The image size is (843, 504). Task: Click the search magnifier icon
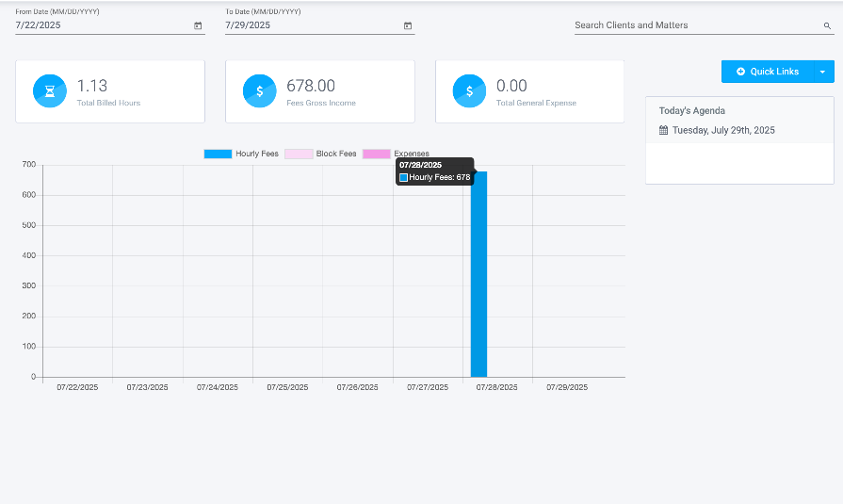point(827,26)
